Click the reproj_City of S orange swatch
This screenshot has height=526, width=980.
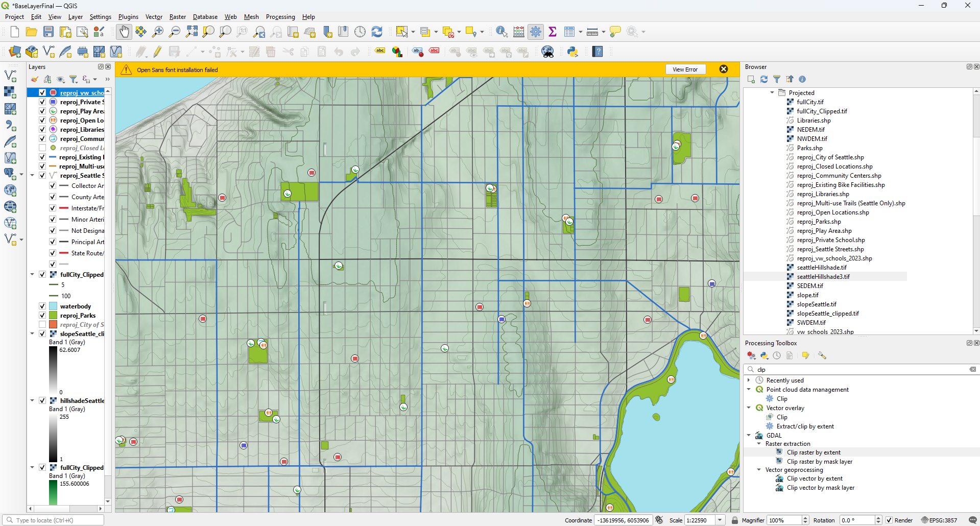coord(53,325)
